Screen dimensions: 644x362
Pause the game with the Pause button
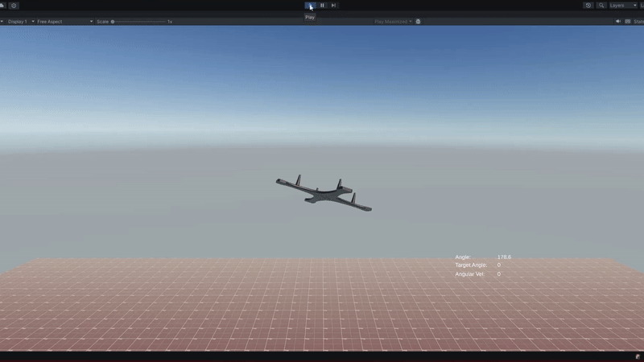(x=322, y=5)
